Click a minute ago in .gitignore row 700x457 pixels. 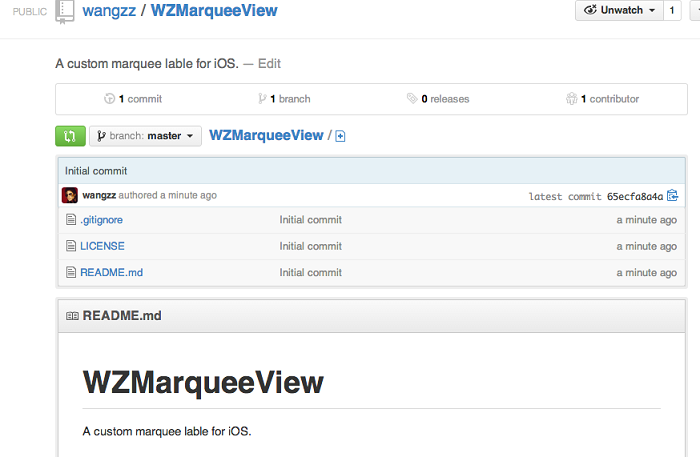tap(646, 220)
